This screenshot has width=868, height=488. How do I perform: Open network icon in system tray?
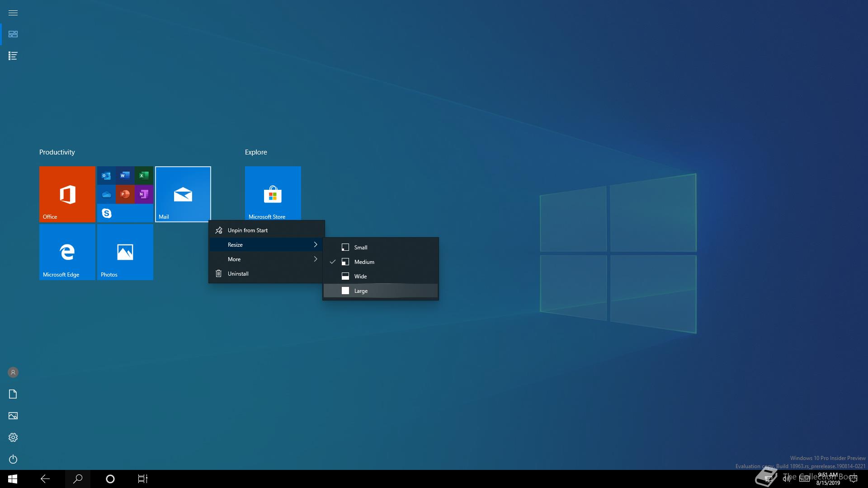[768, 479]
